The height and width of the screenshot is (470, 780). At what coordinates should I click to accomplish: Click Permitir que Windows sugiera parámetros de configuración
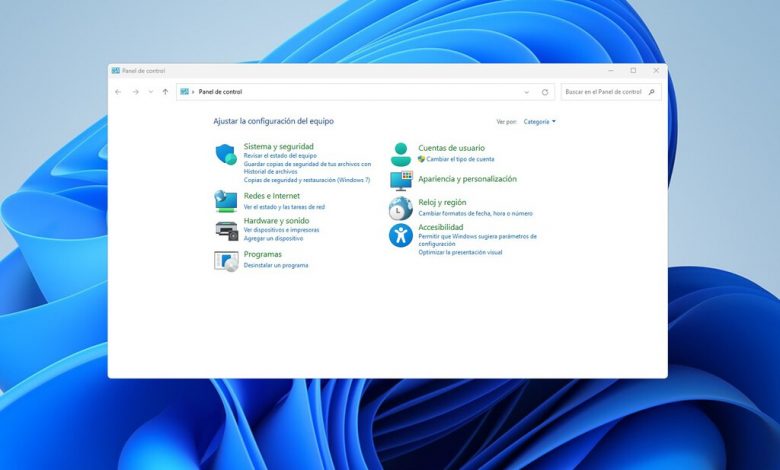(478, 240)
